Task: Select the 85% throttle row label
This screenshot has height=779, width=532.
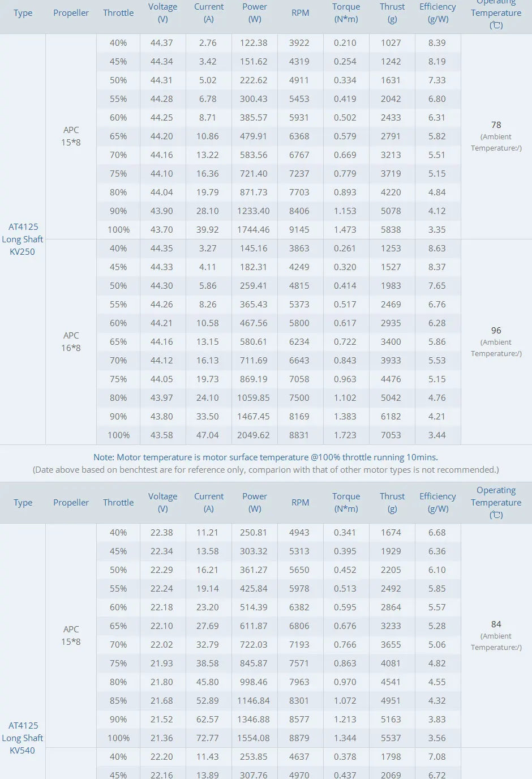Action: 118,701
